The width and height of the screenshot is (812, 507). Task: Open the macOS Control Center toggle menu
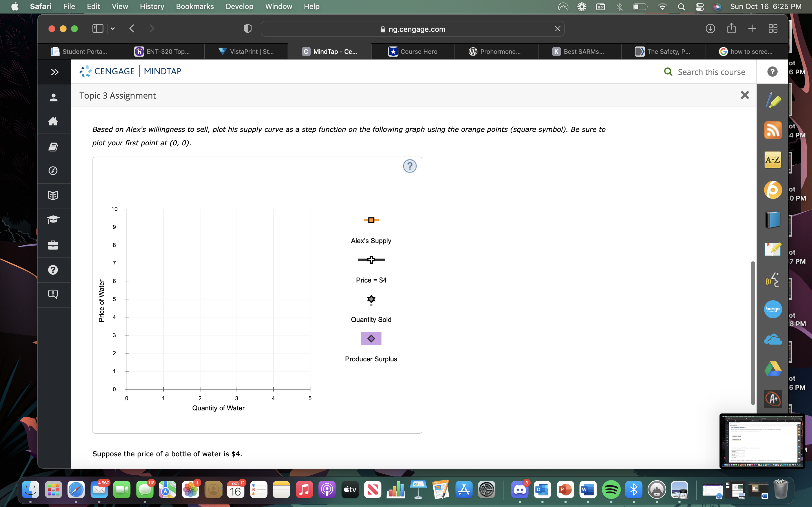[700, 7]
